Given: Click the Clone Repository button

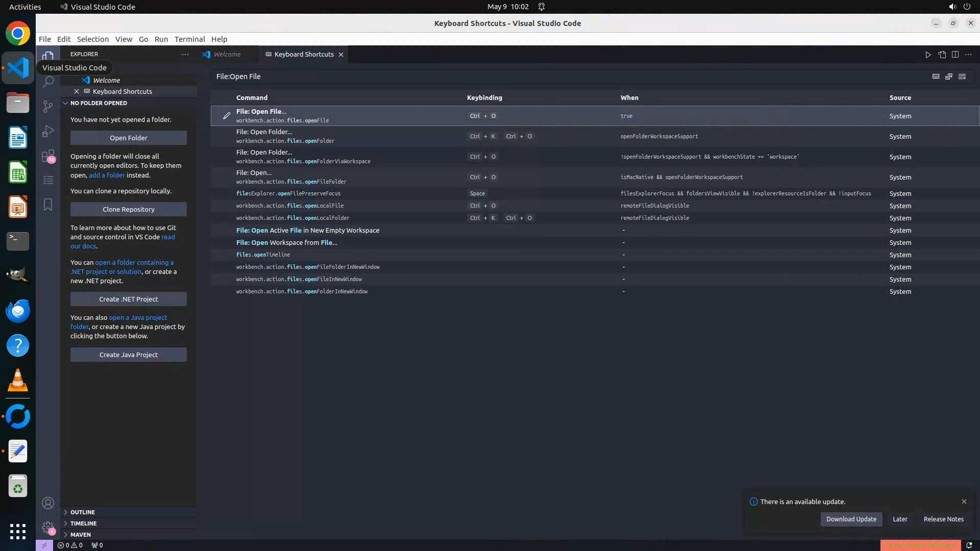Looking at the screenshot, I should 128,209.
